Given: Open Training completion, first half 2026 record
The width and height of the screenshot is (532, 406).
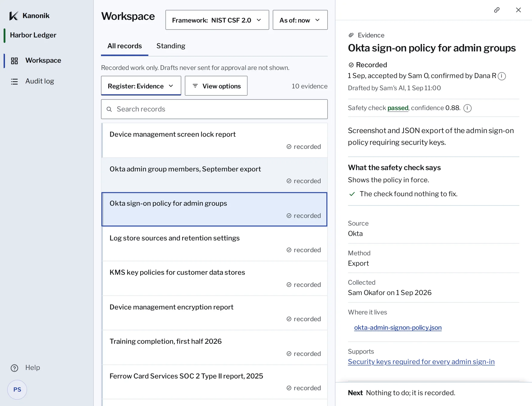Looking at the screenshot, I should (x=214, y=348).
